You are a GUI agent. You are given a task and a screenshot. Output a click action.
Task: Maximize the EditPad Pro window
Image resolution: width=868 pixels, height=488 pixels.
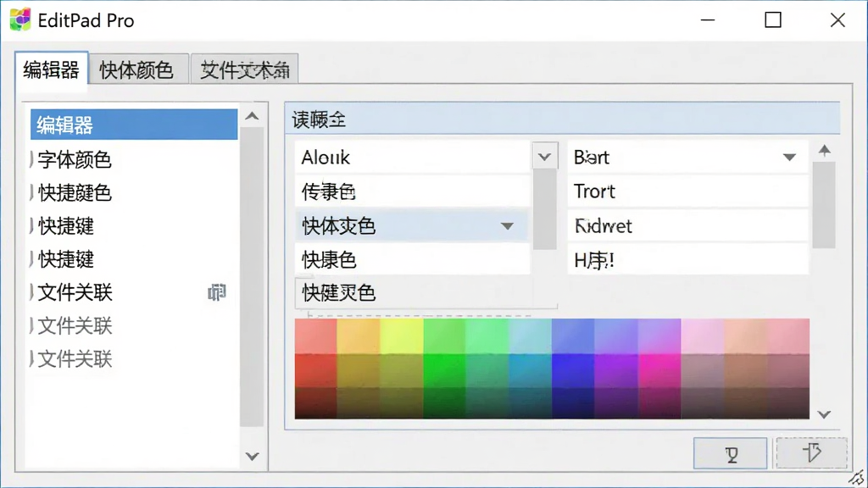773,20
